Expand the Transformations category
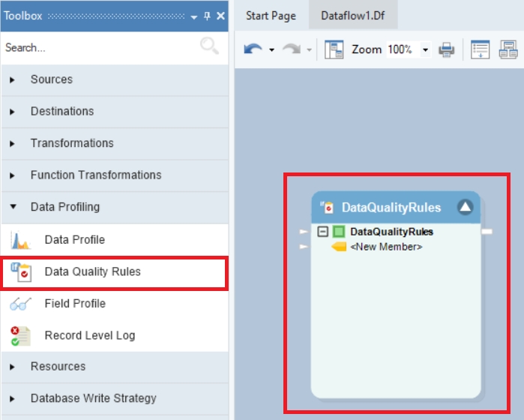This screenshot has width=524, height=420. click(x=12, y=144)
